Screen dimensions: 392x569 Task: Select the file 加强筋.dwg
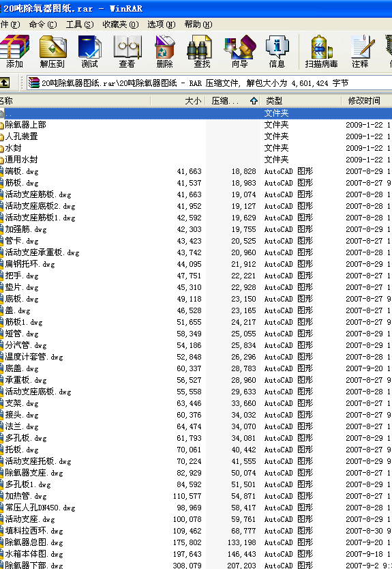[x=26, y=229]
